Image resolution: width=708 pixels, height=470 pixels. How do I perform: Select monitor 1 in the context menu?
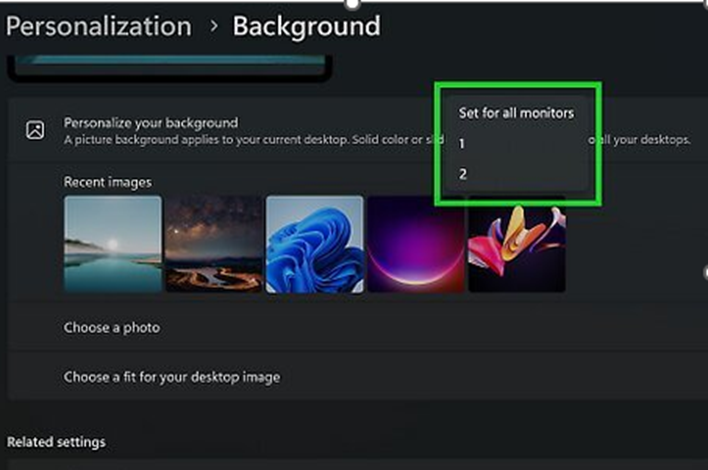(x=516, y=144)
